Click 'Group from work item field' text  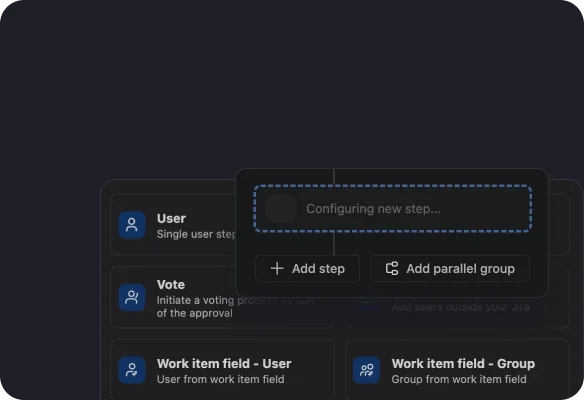pos(459,379)
